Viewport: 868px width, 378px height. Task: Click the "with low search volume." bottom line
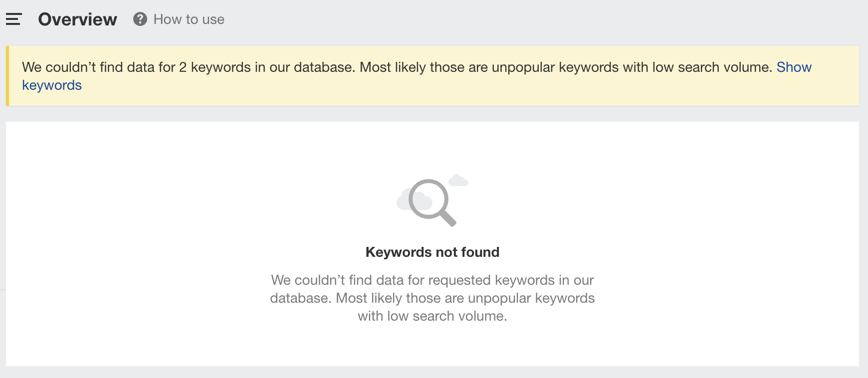point(432,316)
